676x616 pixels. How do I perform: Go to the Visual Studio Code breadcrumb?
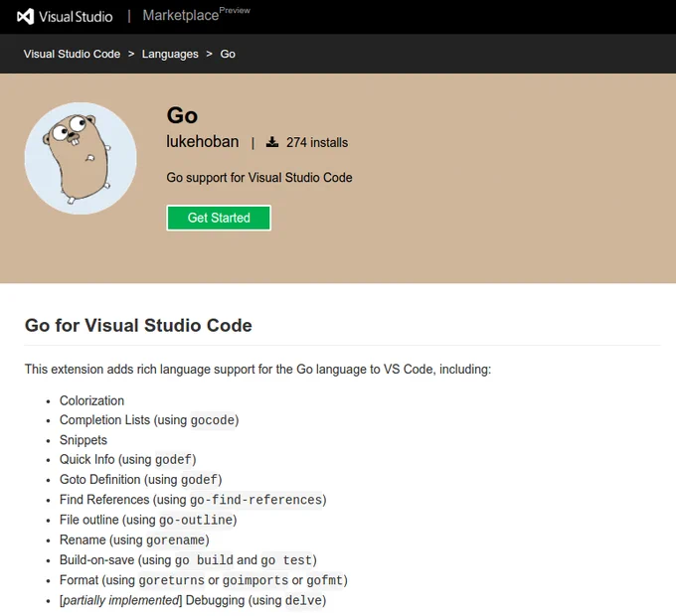pos(72,54)
